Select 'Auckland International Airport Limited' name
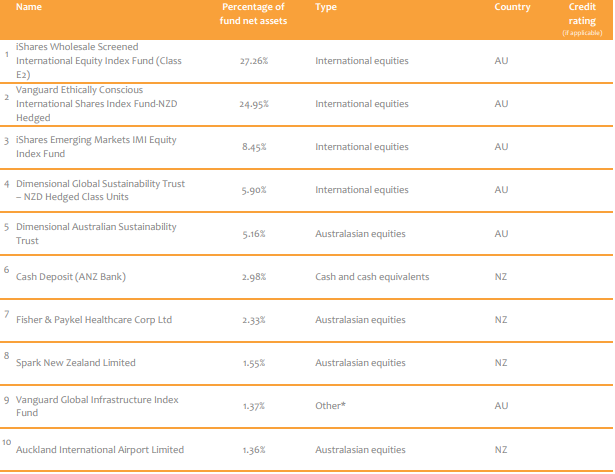 point(100,450)
